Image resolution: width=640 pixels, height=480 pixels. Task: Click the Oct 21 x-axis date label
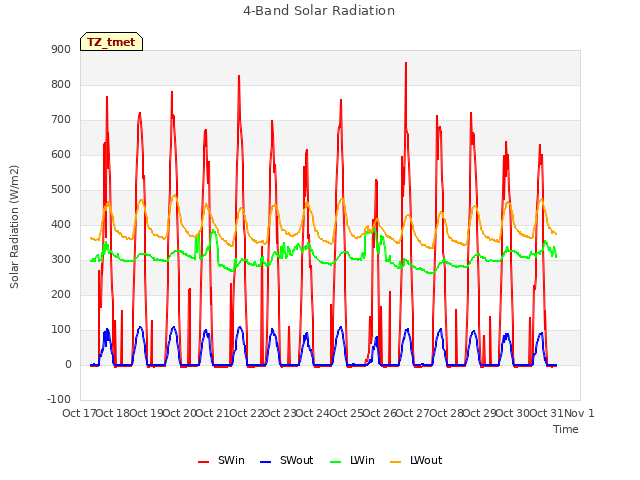[x=213, y=413]
